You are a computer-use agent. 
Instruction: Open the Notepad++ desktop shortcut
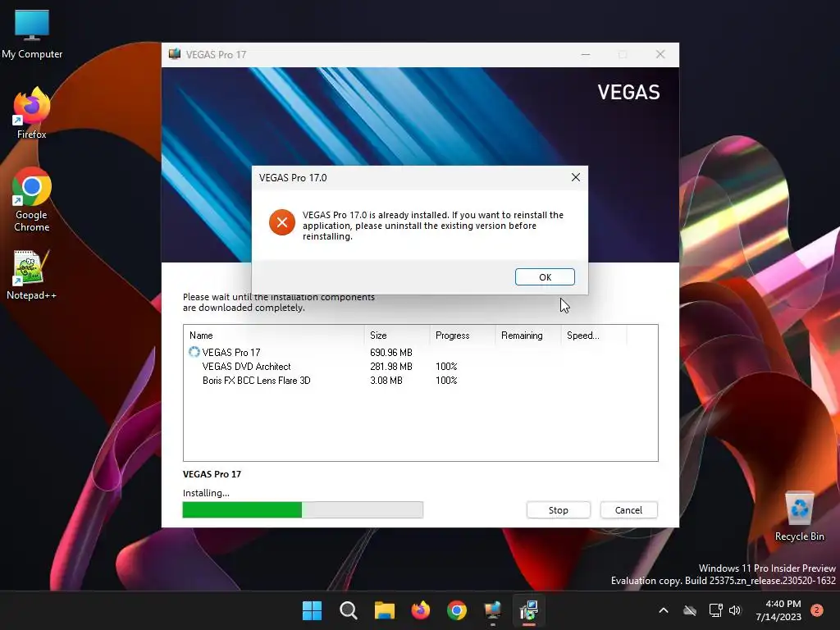[x=31, y=275]
